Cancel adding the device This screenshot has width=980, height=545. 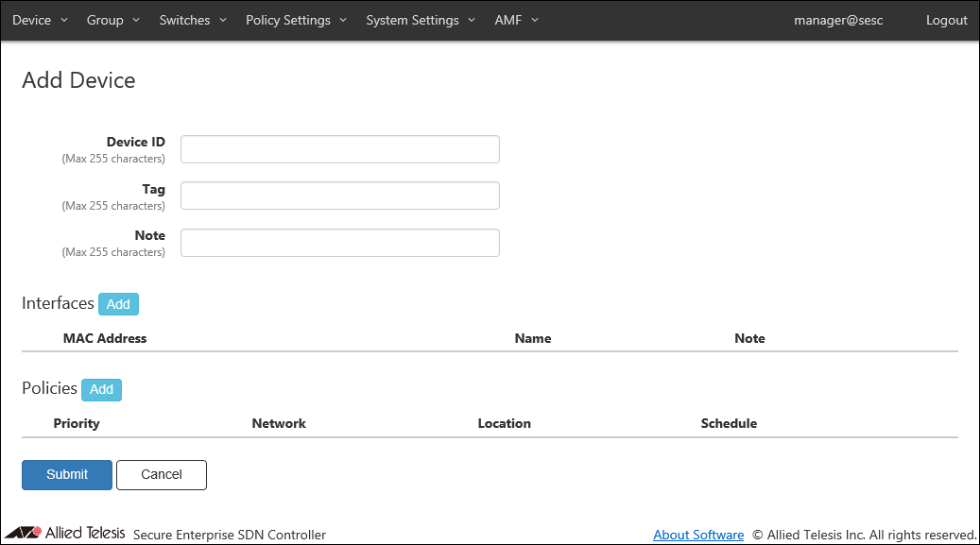click(x=161, y=474)
